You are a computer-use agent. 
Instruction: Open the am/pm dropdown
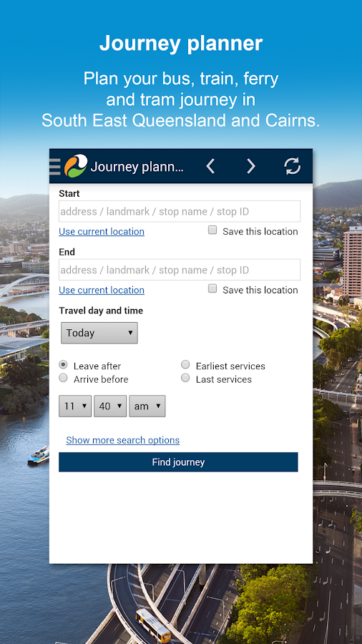(147, 406)
